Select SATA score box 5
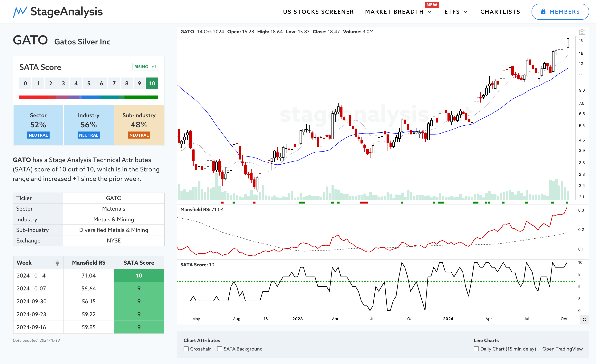This screenshot has width=596, height=364. [89, 83]
